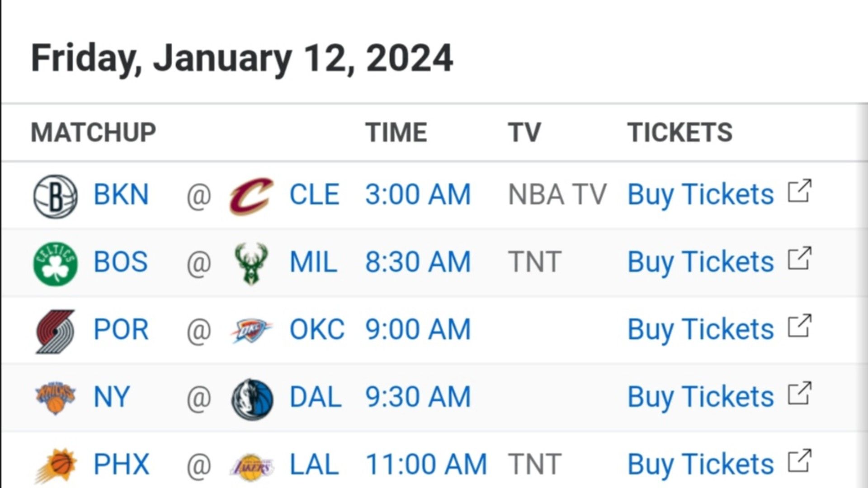This screenshot has width=868, height=488.
Task: Open the 11:00 AM game link
Action: coord(426,465)
